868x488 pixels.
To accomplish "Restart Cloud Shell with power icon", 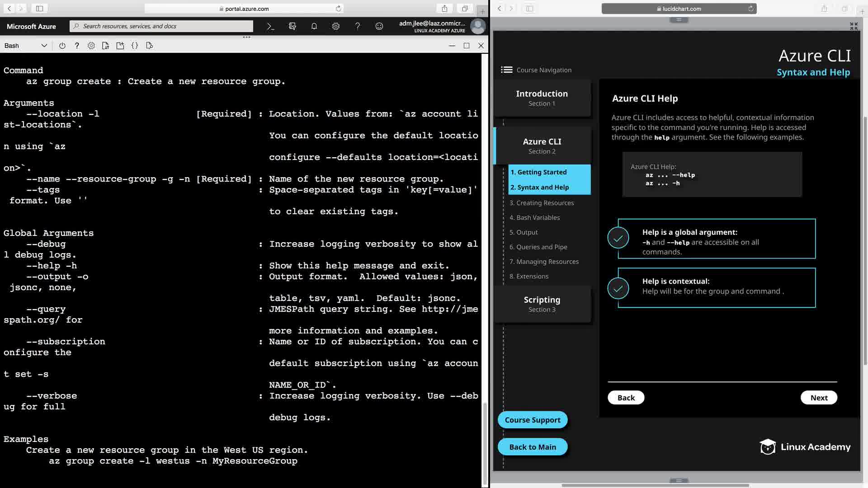I will pyautogui.click(x=62, y=46).
